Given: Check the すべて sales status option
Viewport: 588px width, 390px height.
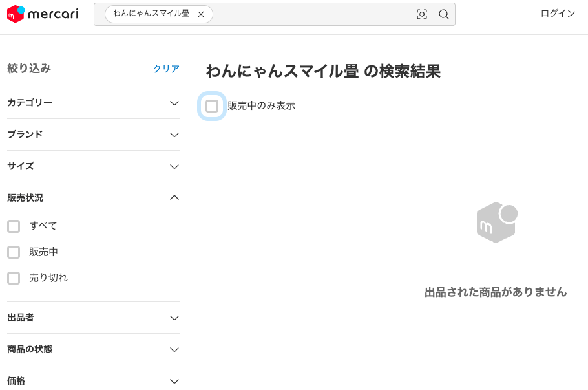Looking at the screenshot, I should point(14,226).
